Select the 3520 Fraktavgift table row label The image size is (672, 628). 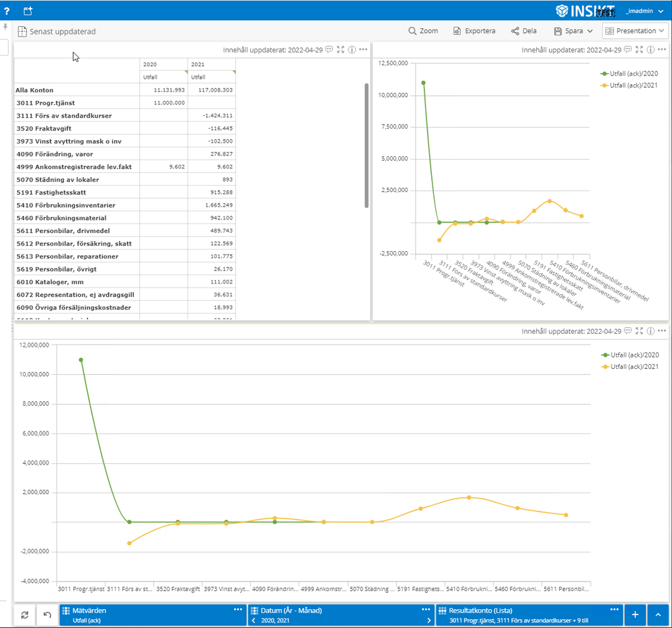44,129
